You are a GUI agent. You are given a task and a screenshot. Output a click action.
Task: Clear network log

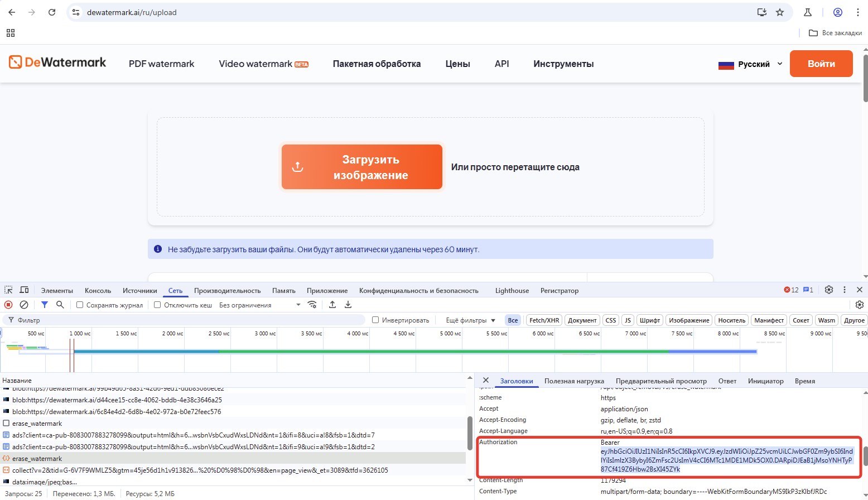24,305
